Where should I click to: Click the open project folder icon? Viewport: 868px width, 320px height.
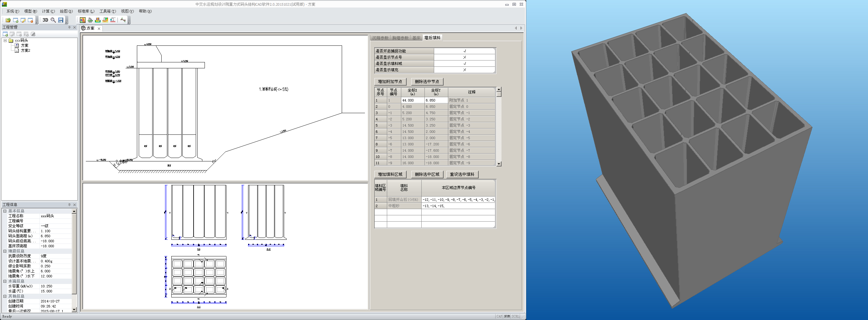click(x=8, y=20)
